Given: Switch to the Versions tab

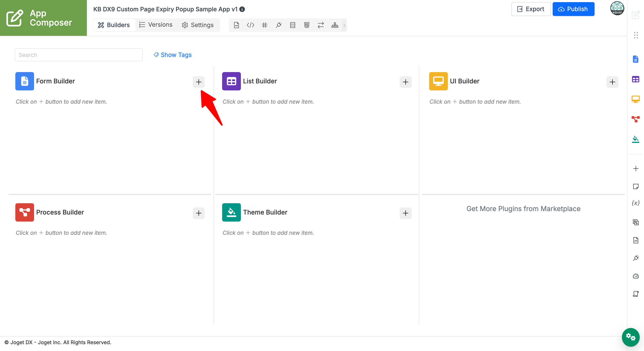Looking at the screenshot, I should point(156,25).
